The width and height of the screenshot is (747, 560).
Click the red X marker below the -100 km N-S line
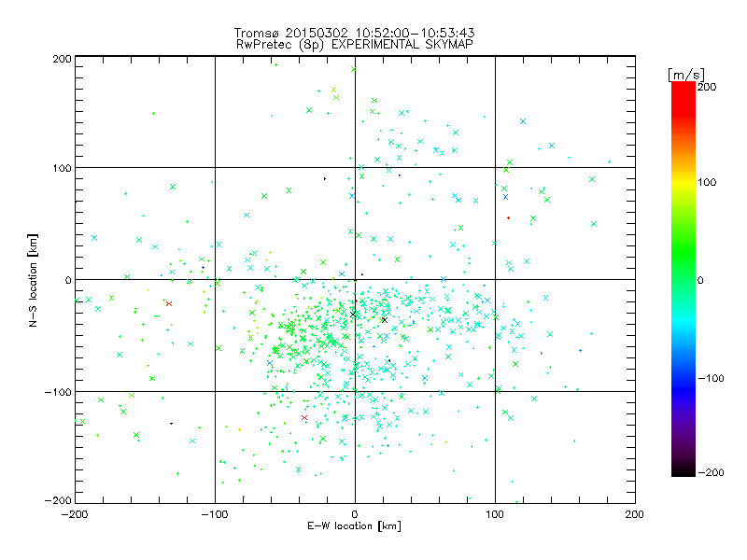coord(304,417)
